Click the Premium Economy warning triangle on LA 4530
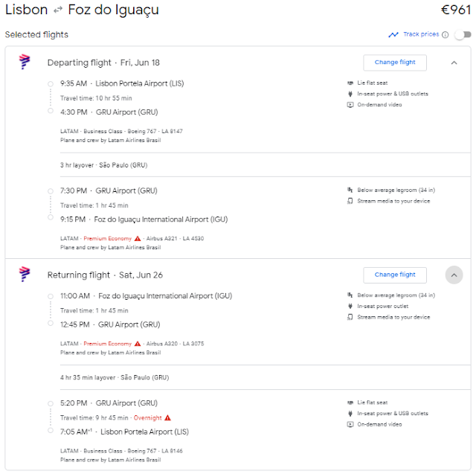 coord(138,238)
